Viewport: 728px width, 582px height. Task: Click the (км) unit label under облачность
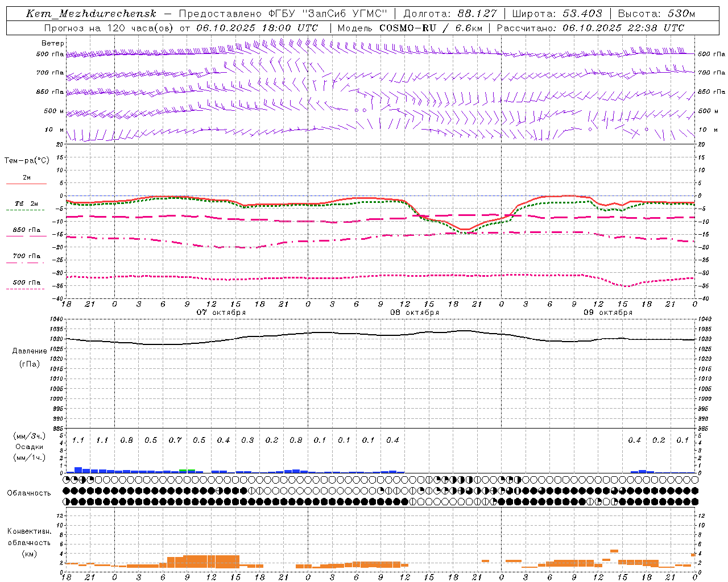29,554
